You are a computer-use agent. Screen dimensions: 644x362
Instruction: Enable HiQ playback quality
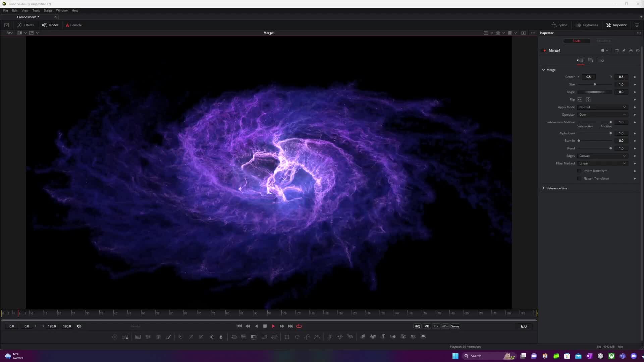click(417, 326)
